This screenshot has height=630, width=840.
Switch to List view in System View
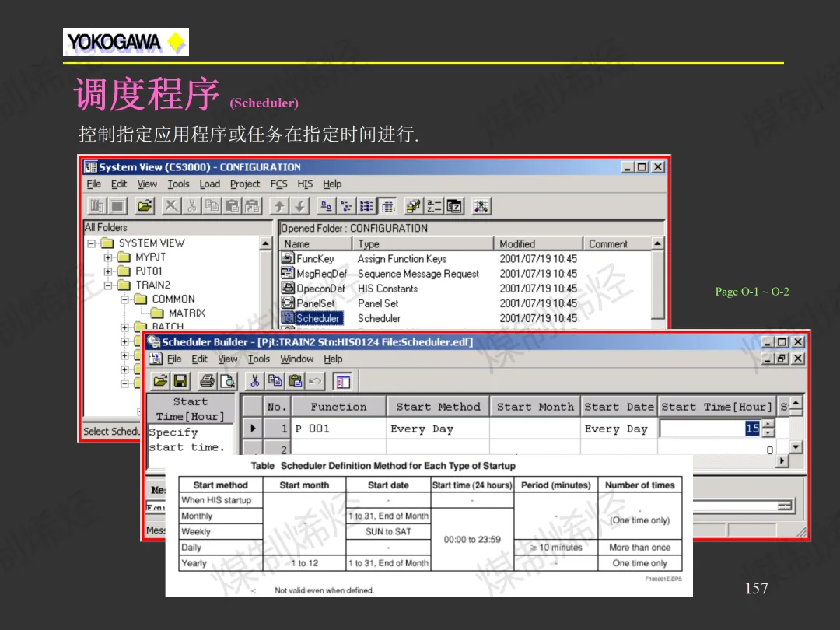(366, 205)
